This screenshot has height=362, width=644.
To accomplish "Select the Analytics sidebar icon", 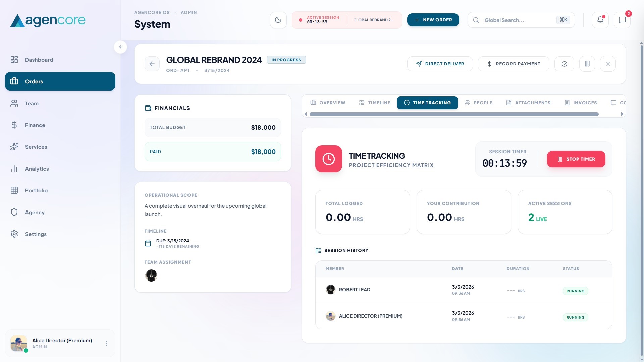I will click(x=14, y=169).
